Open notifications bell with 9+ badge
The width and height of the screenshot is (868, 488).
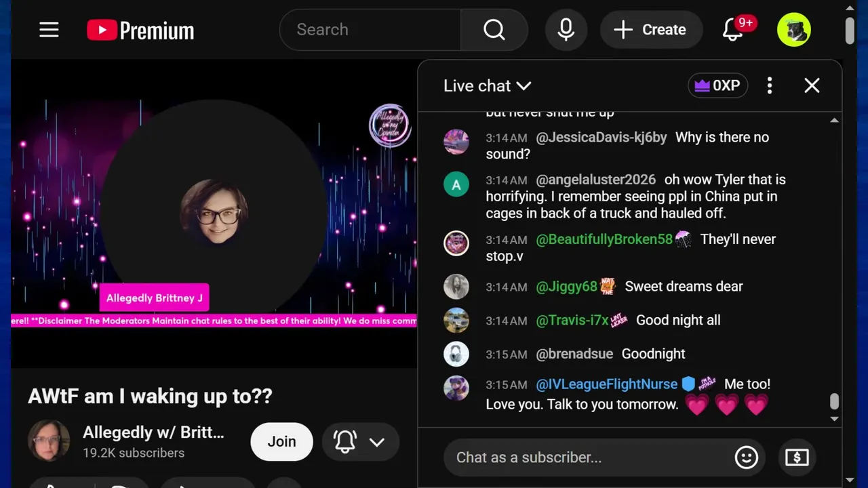coord(733,30)
